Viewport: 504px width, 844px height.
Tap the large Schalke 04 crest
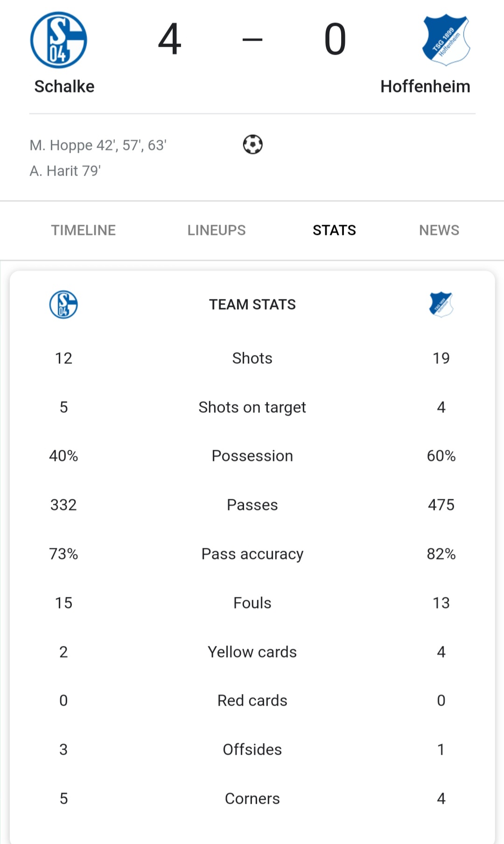(x=58, y=40)
